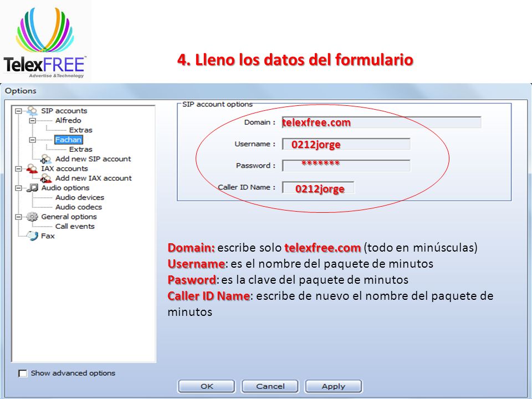Click the SIP accounts users icon

point(32,111)
